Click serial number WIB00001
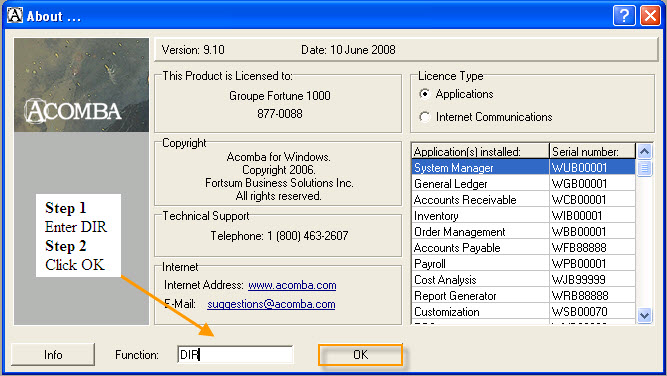The image size is (667, 376). 577,216
